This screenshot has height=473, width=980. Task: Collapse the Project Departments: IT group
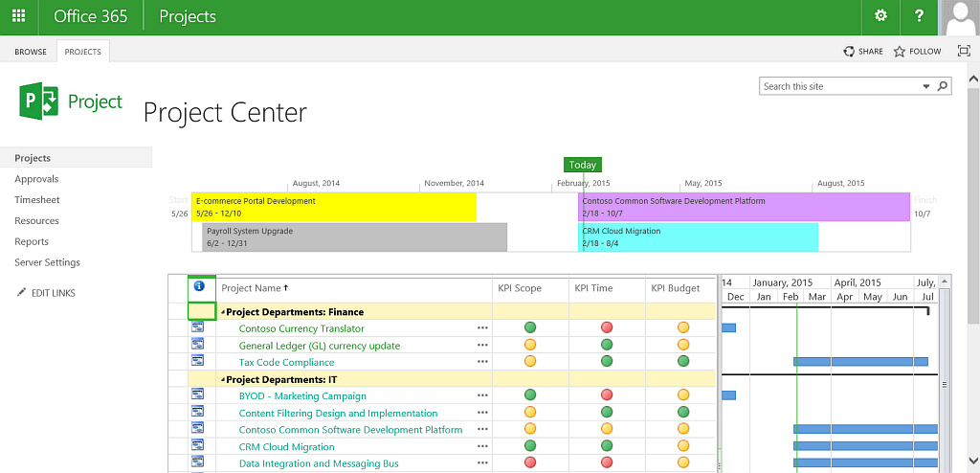tap(223, 380)
